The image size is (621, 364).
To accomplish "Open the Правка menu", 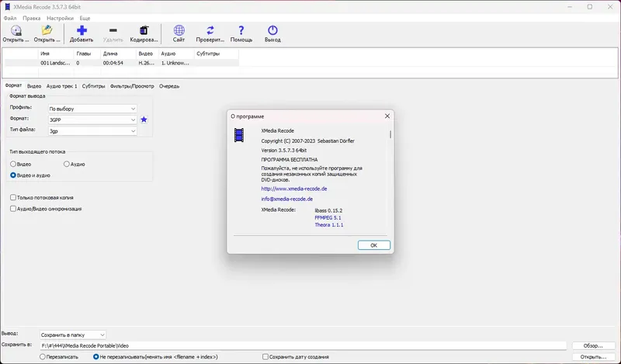I will 31,18.
